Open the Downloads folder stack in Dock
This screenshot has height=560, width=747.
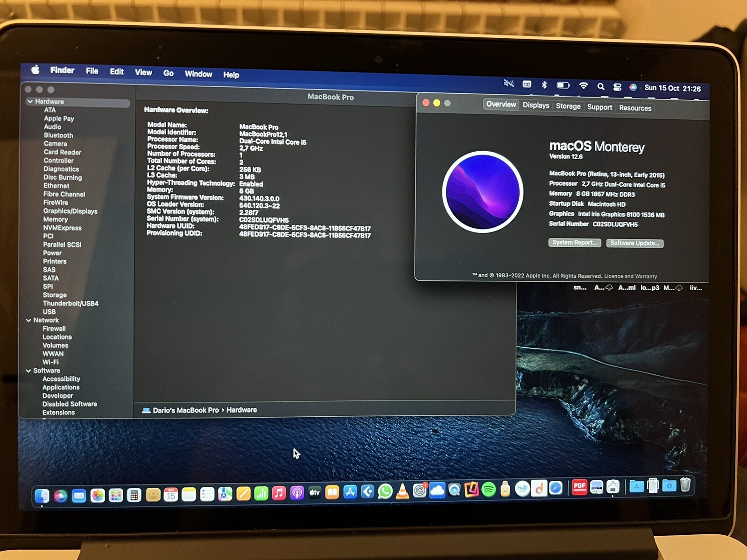click(x=669, y=486)
